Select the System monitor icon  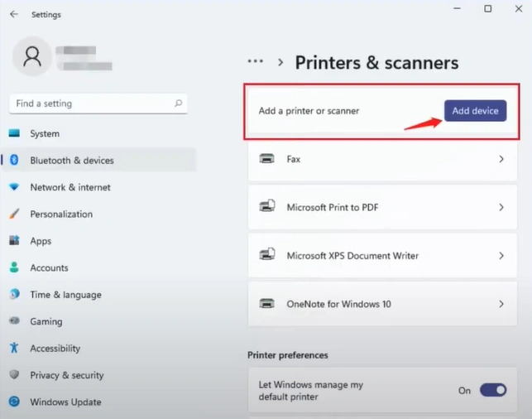pyautogui.click(x=14, y=133)
